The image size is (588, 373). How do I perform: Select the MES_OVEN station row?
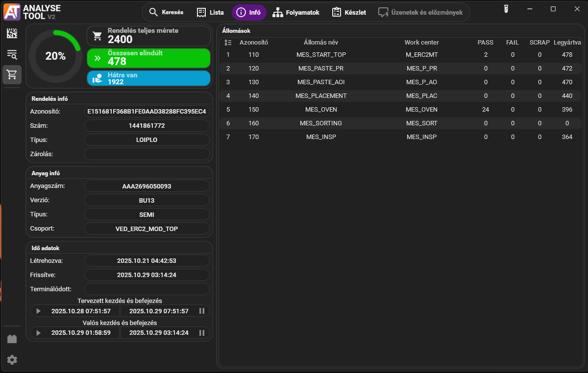(400, 110)
